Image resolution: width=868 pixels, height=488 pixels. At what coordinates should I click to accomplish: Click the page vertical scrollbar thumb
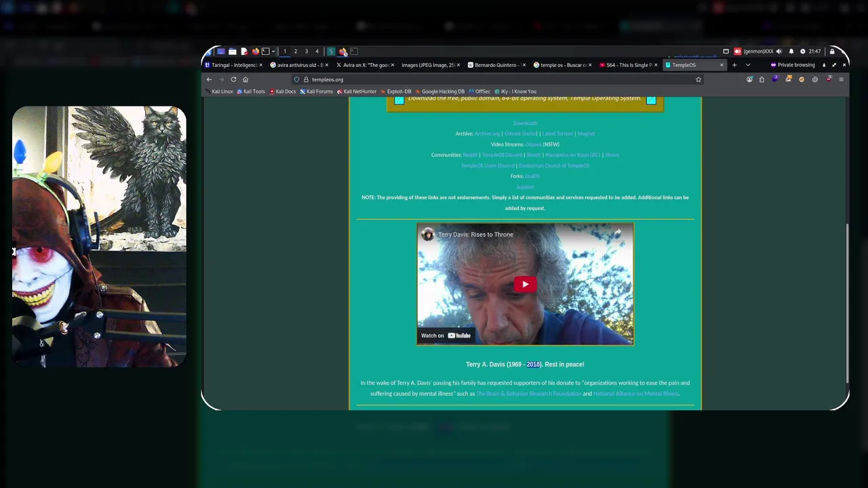pos(847,303)
